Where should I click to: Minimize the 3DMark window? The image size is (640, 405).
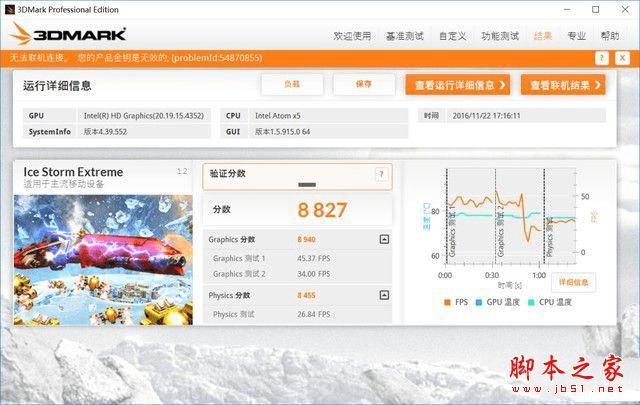click(567, 9)
